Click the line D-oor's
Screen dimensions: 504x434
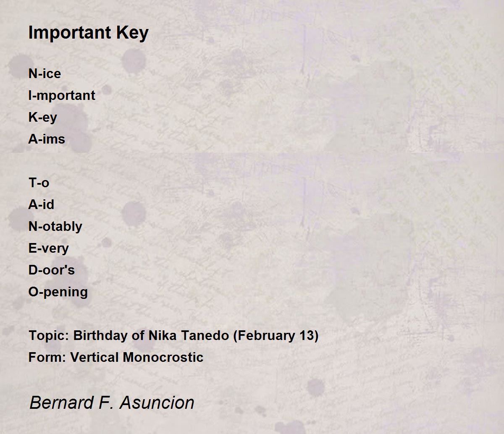(x=51, y=270)
